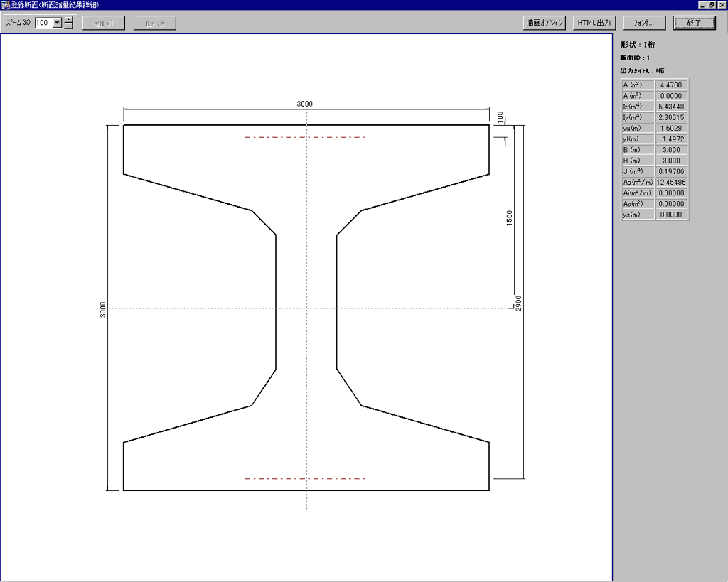
Task: Open the zoom percentage dropdown
Action: tap(58, 23)
